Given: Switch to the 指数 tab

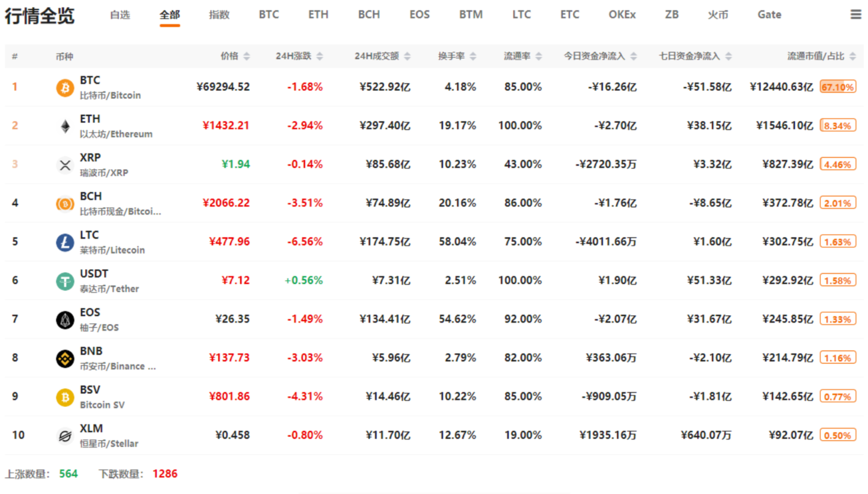Looking at the screenshot, I should tap(219, 15).
